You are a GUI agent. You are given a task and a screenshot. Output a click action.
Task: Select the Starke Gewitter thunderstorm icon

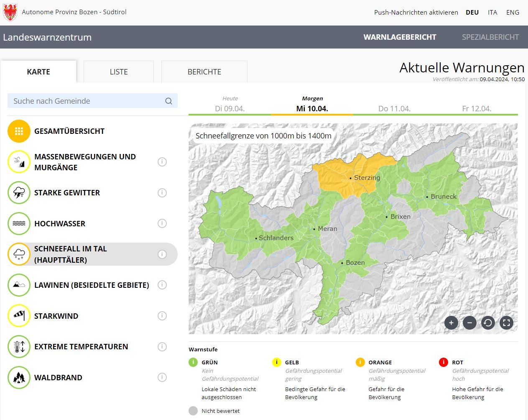point(19,193)
